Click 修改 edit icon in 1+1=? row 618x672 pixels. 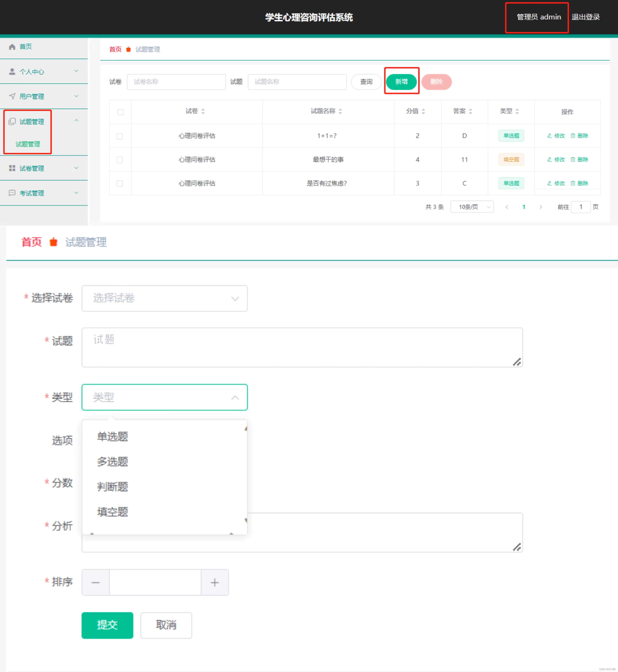point(549,136)
